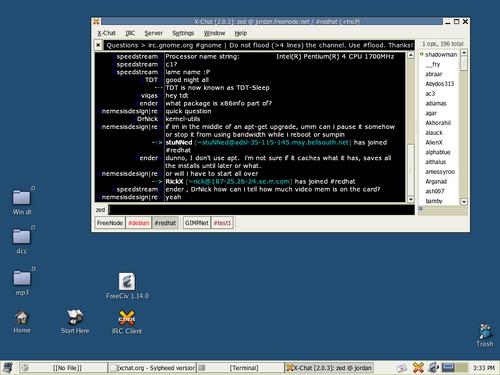Focus the message input box
The height and width of the screenshot is (375, 500).
point(262,210)
